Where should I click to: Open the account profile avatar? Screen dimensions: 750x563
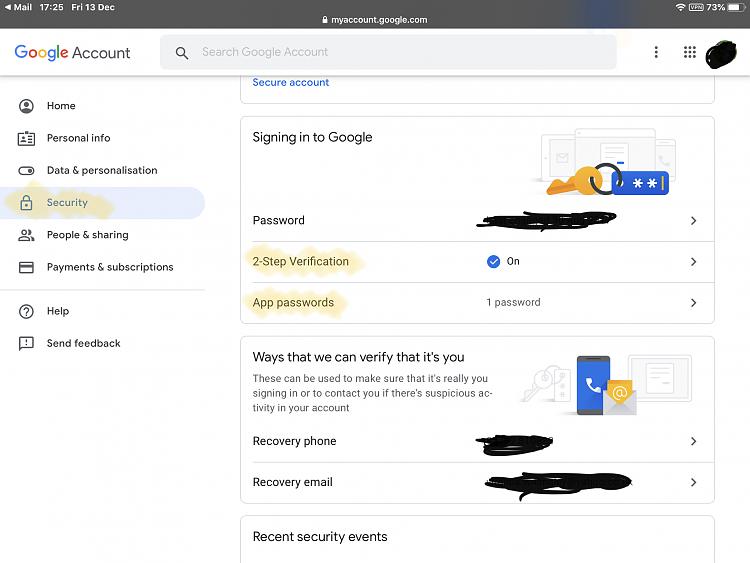721,54
